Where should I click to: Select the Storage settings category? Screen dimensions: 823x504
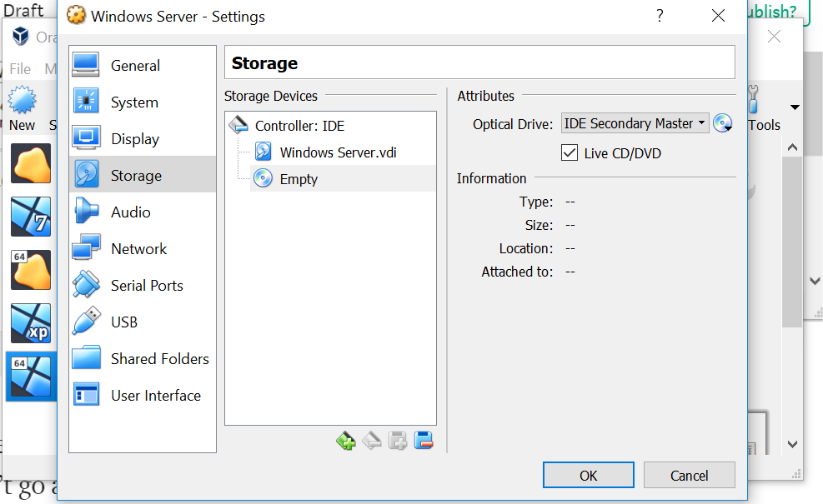point(143,175)
